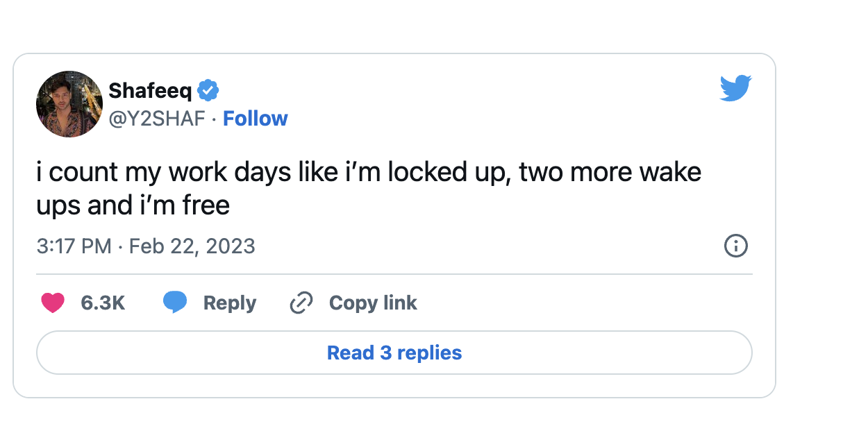Open Read 3 replies button
The height and width of the screenshot is (440, 868).
[x=394, y=353]
